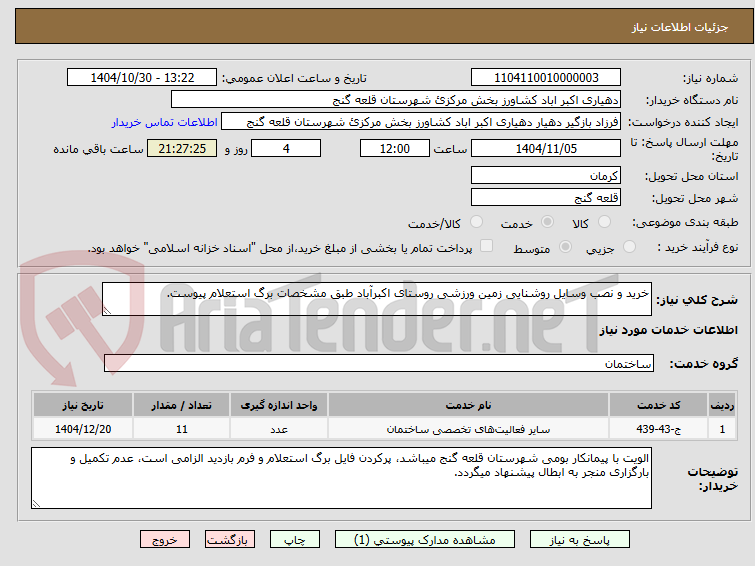
Task: Click the چاپ print button
Action: 295,540
